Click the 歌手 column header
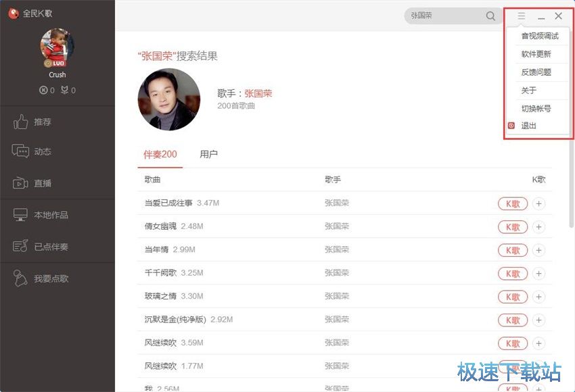 [333, 180]
